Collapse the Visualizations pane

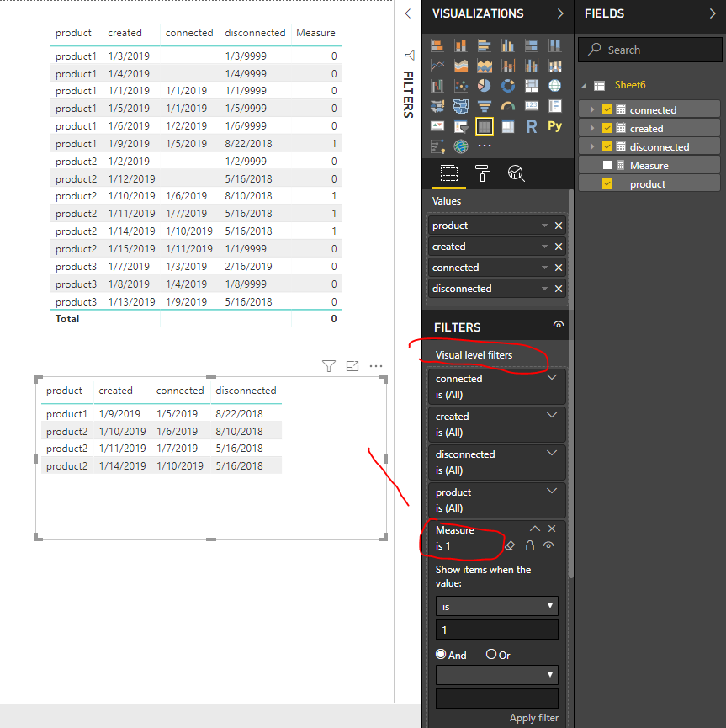(x=560, y=13)
